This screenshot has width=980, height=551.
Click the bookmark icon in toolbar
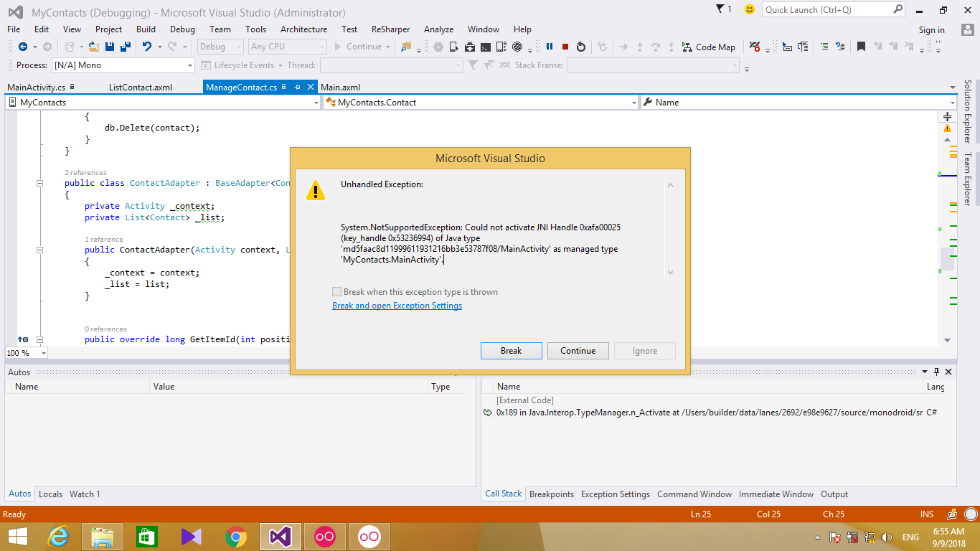click(x=861, y=47)
